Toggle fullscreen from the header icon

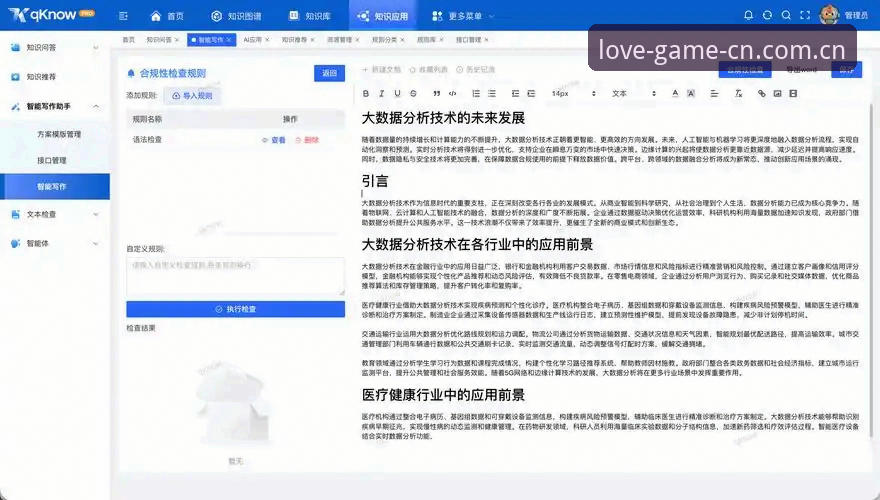(805, 16)
